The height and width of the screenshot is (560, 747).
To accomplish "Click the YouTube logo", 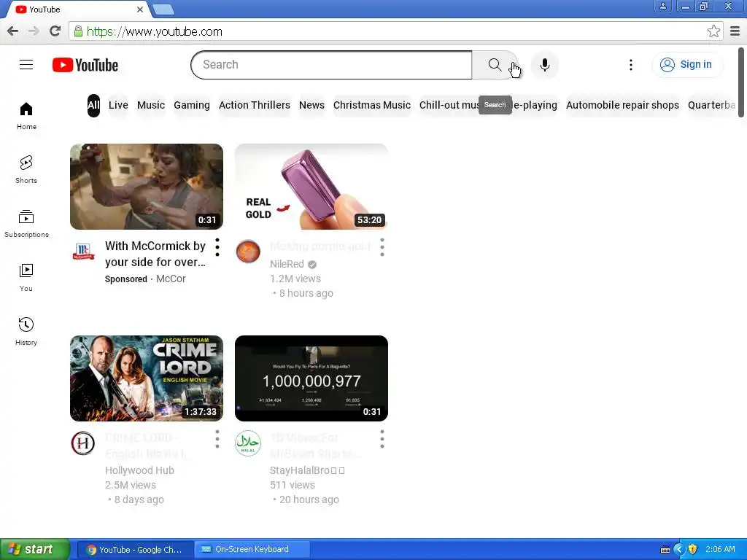I will pyautogui.click(x=85, y=65).
